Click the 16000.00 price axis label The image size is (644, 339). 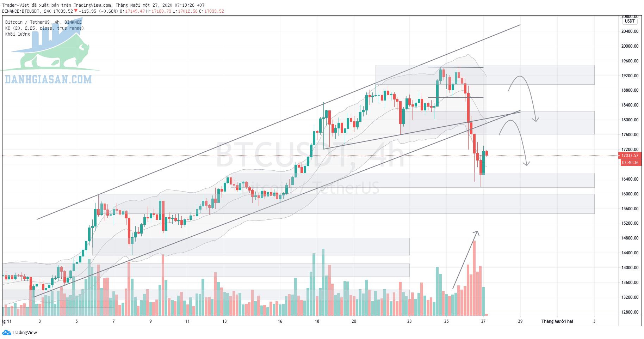pyautogui.click(x=630, y=194)
